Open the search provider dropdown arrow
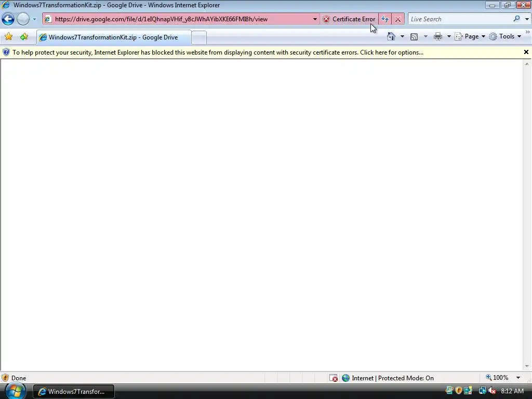The image size is (532, 399). tap(527, 19)
